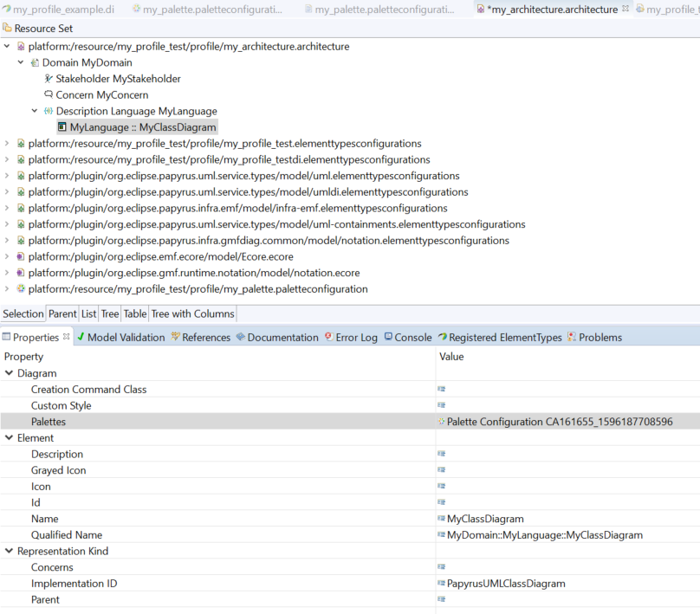Viewport: 700px width, 614px height.
Task: Click the my_architecture.architecture resource file icon
Action: pyautogui.click(x=21, y=47)
